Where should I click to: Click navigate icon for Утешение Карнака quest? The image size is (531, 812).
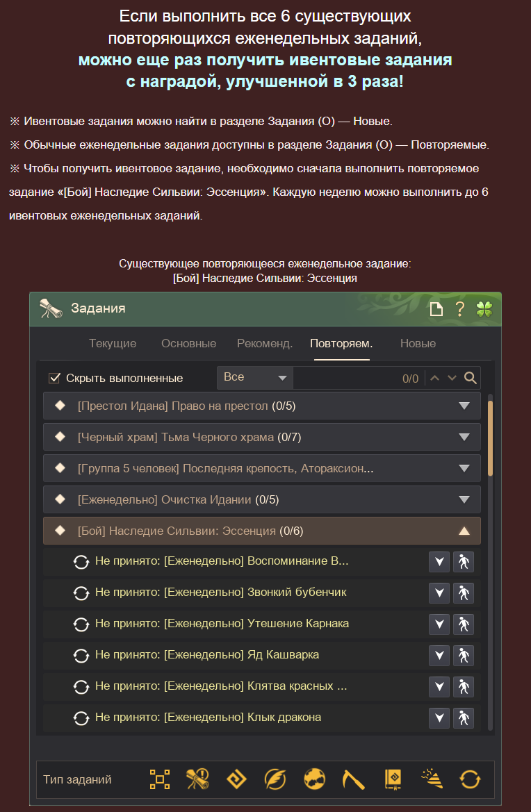click(464, 624)
